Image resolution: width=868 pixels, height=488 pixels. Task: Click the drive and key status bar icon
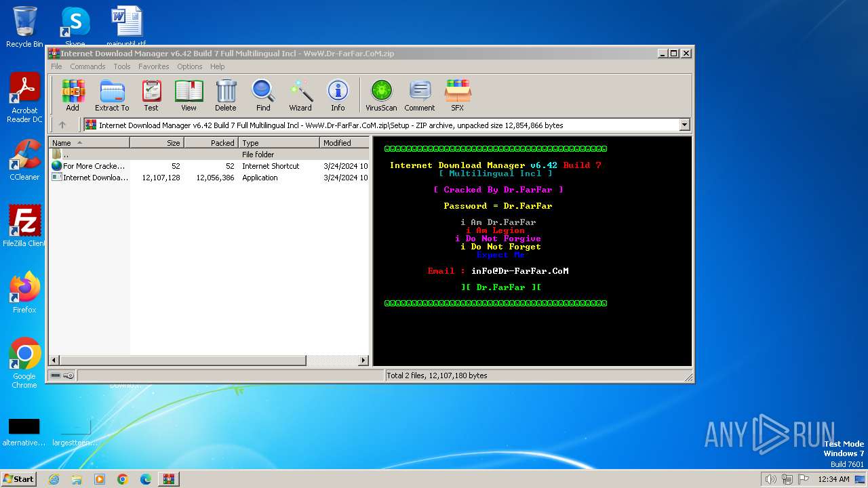point(62,375)
